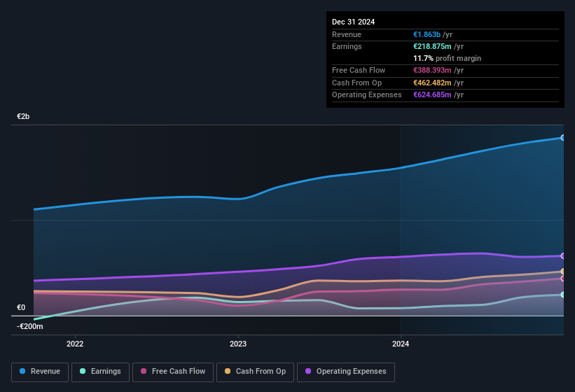Click the -€200m y-axis label
The image size is (575, 392).
pyautogui.click(x=29, y=326)
